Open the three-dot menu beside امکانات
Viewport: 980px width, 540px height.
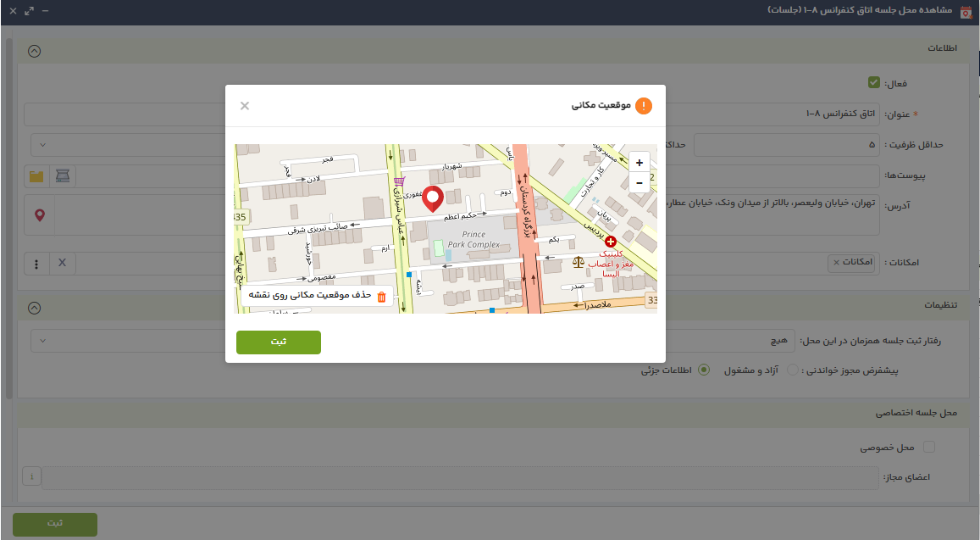pyautogui.click(x=36, y=264)
